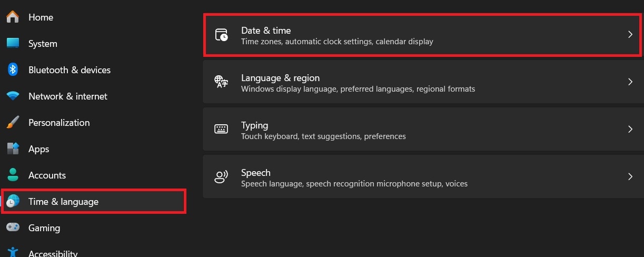Click the Date & time calendar clock icon
Screen dimensions: 644x257
222,35
